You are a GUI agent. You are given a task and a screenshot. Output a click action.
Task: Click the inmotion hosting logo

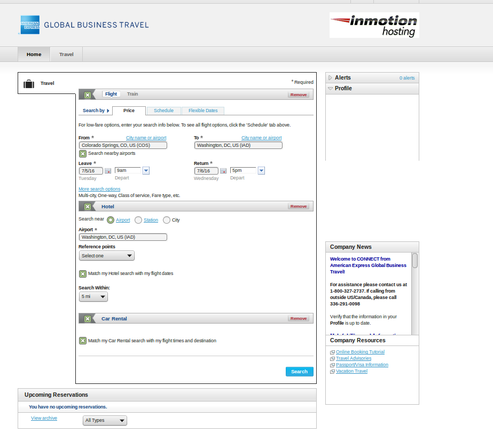click(374, 25)
